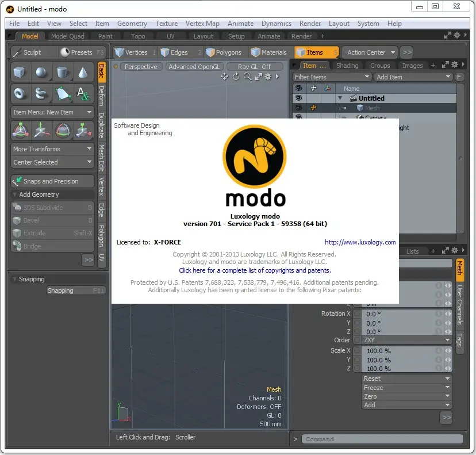This screenshot has width=476, height=455.
Task: Open the Vertex Map menu
Action: 202,24
